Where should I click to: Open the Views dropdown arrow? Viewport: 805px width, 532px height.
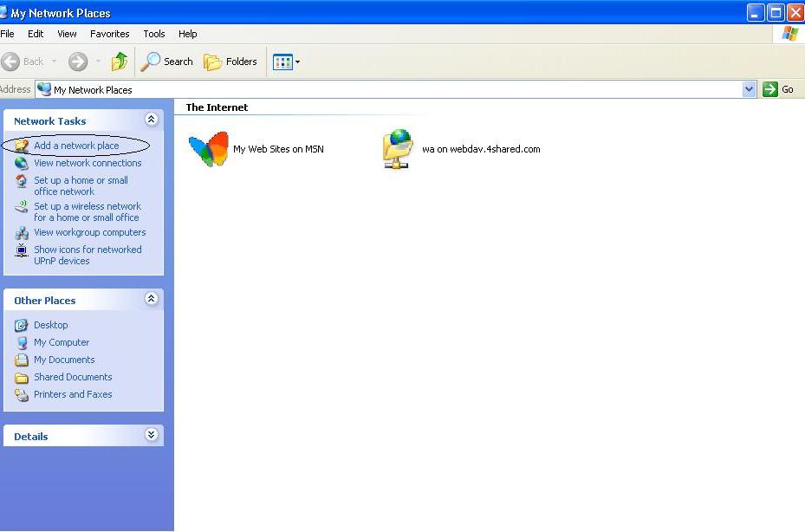click(x=298, y=62)
